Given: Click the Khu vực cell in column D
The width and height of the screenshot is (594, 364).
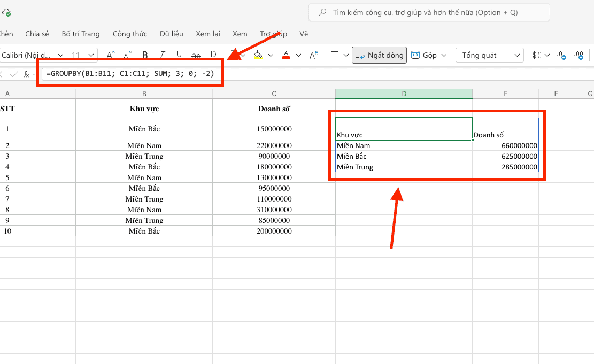Looking at the screenshot, I should [404, 129].
